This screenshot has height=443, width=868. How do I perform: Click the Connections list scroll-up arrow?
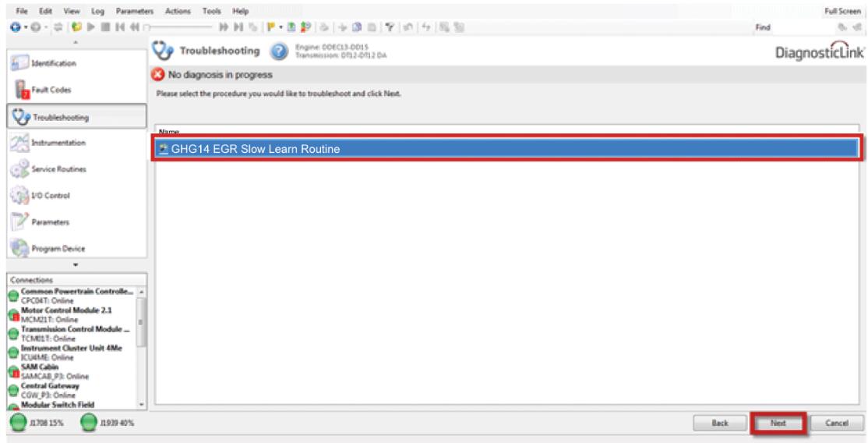coord(142,292)
